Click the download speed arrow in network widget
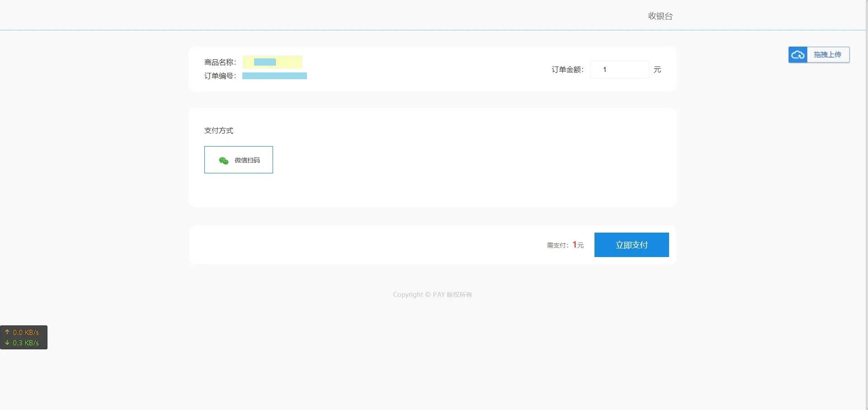 click(x=7, y=343)
